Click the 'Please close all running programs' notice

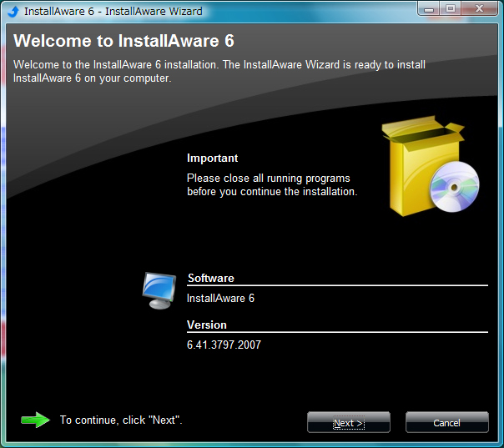pos(272,185)
